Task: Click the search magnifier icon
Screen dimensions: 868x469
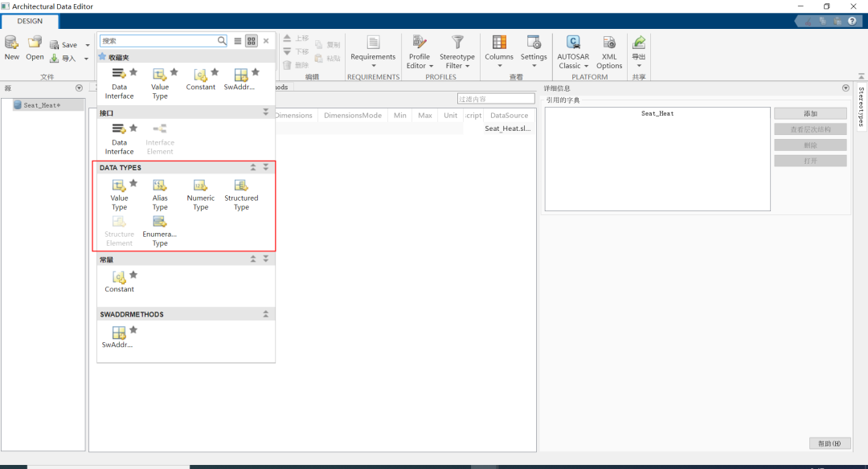Action: point(222,41)
